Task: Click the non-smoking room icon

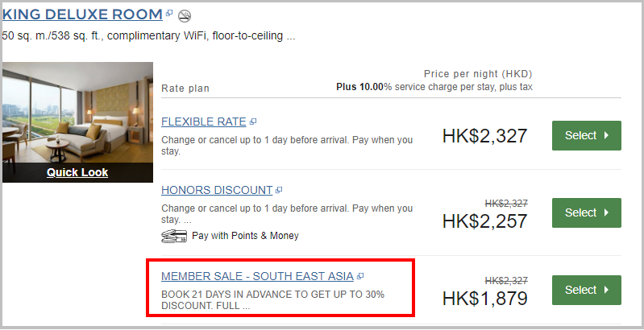Action: (185, 16)
